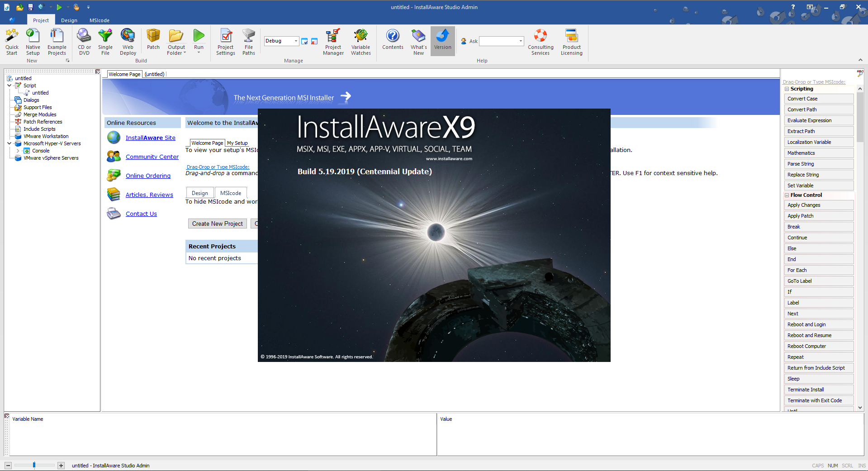Click the open project icon in the quick access toolbar
The height and width of the screenshot is (471, 868).
point(19,7)
